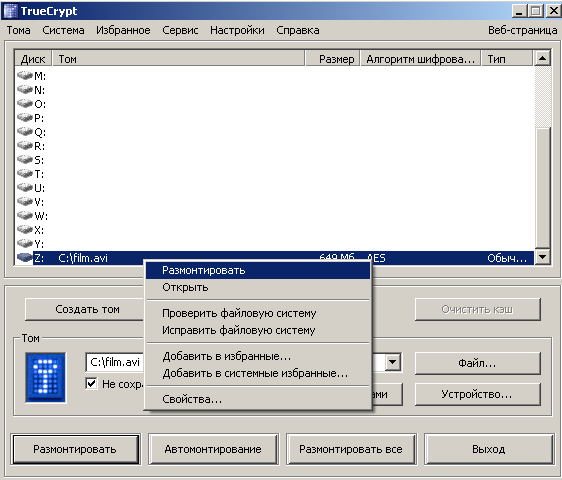Click the N: drive icon
The image size is (562, 480).
[x=25, y=90]
